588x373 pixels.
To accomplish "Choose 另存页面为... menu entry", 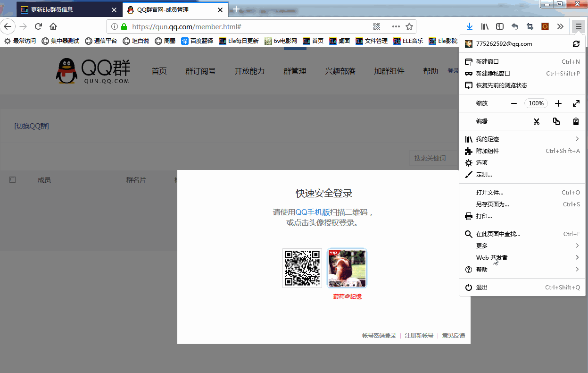I will coord(522,204).
